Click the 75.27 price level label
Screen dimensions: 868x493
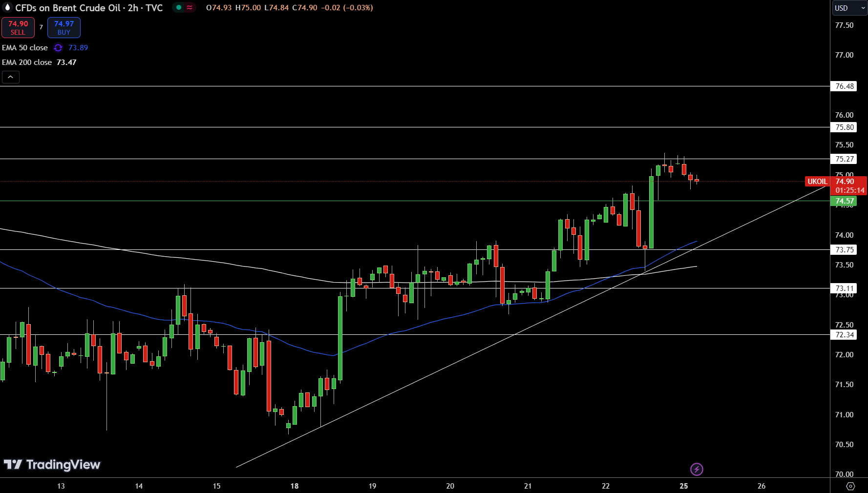coord(844,159)
